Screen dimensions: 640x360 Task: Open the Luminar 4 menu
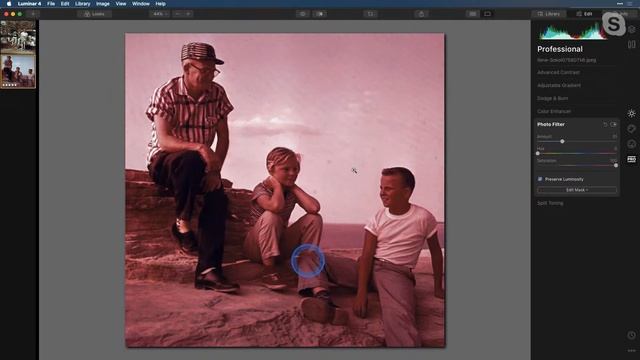point(29,4)
